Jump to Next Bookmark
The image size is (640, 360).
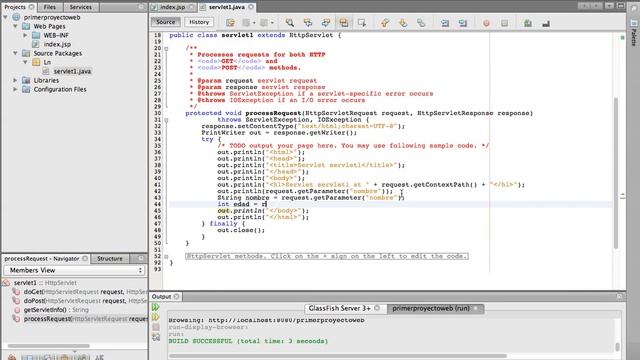(x=403, y=22)
